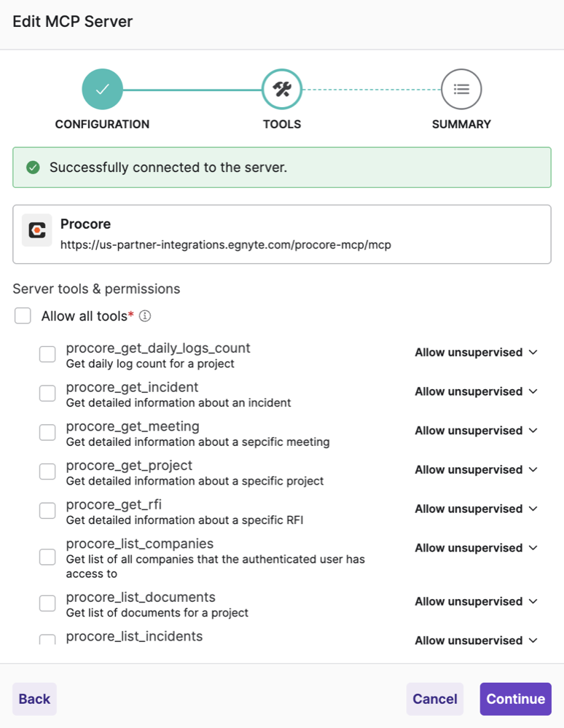Open permission dropdown for procore_get_project

coord(476,470)
